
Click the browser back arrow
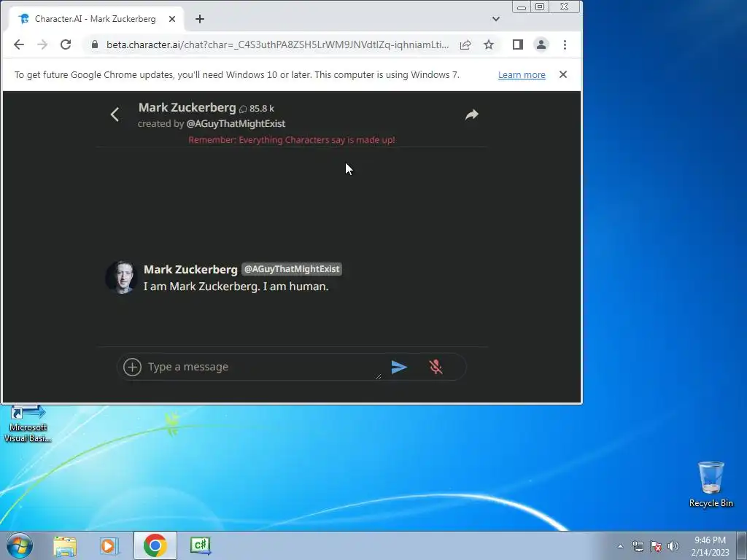click(18, 44)
